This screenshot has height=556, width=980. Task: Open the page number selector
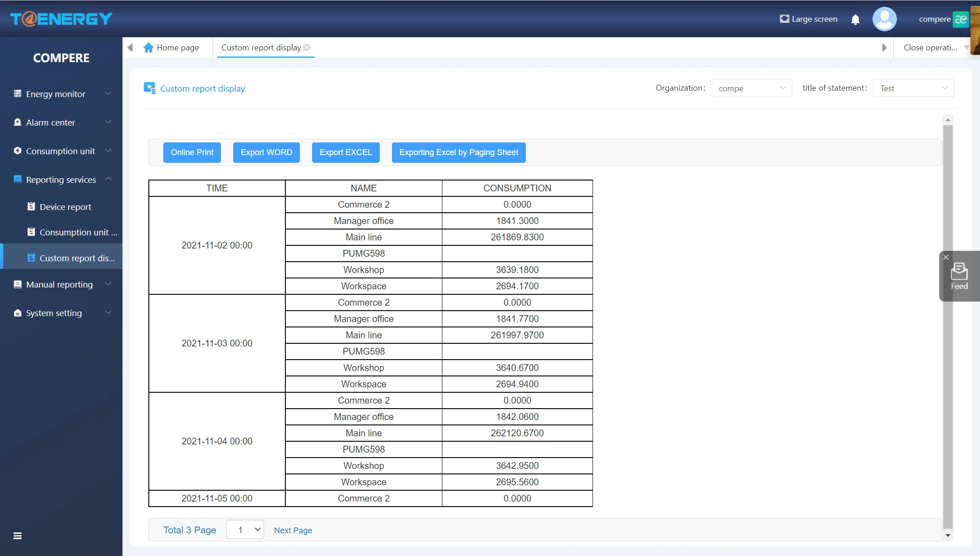[x=245, y=530]
